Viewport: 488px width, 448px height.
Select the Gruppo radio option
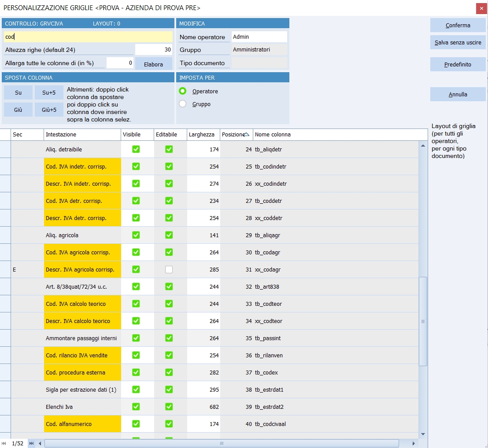[182, 104]
